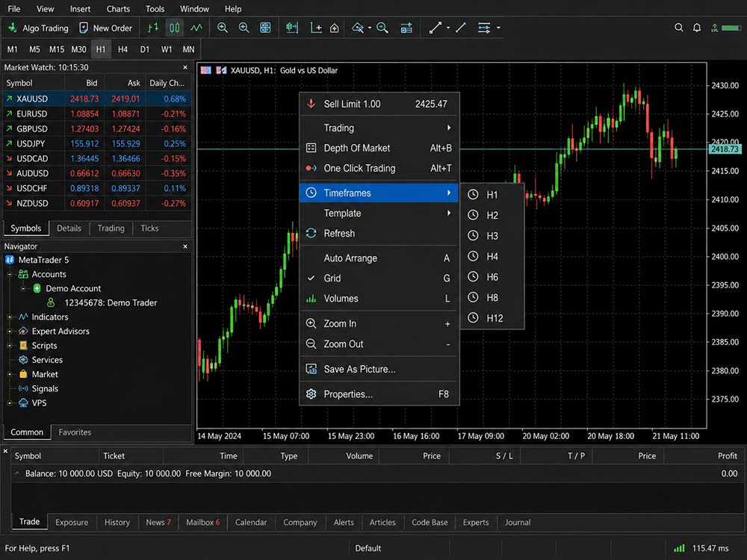Image resolution: width=747 pixels, height=560 pixels.
Task: Switch timeframe to W1 button
Action: (167, 49)
